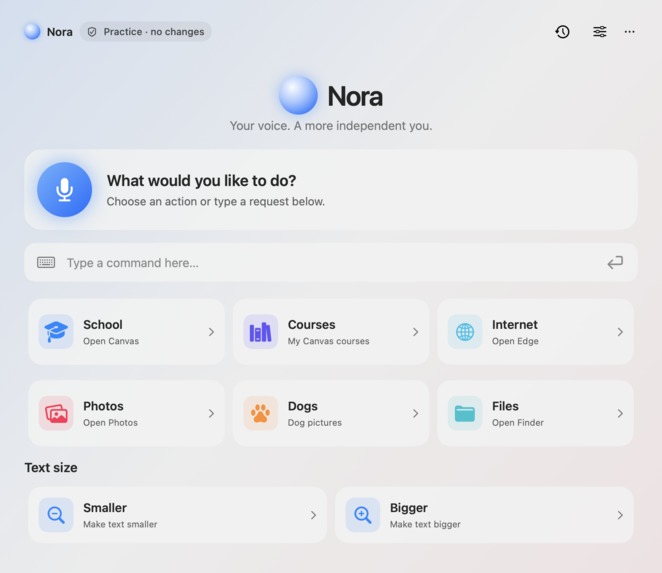Click "My Canvas courses" text
Viewport: 662px width, 573px height.
click(x=328, y=341)
